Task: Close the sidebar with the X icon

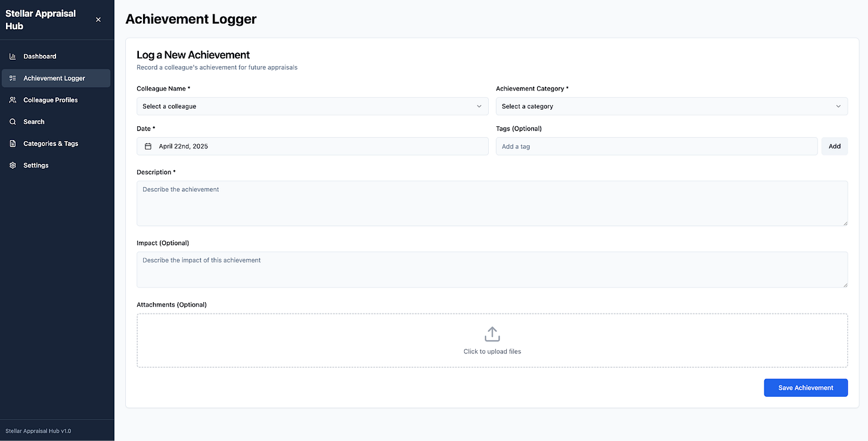Action: 98,20
